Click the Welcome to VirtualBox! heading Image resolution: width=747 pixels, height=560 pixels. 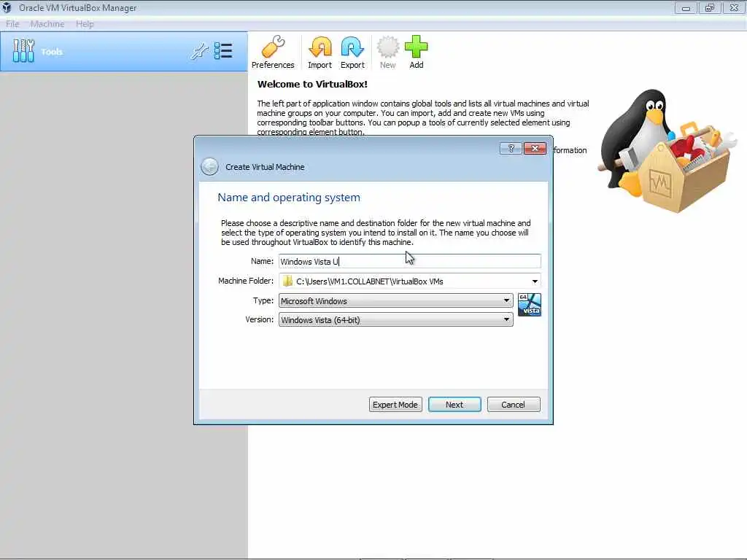coord(312,85)
